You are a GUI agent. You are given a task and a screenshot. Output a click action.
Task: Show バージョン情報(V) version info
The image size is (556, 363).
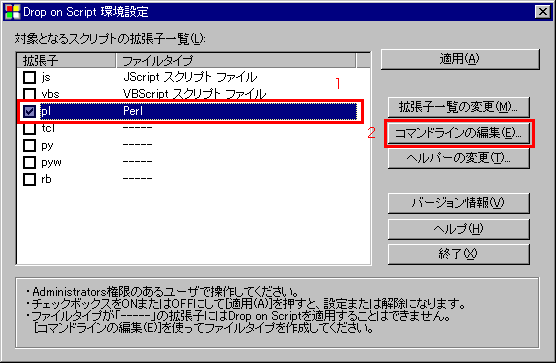point(458,203)
